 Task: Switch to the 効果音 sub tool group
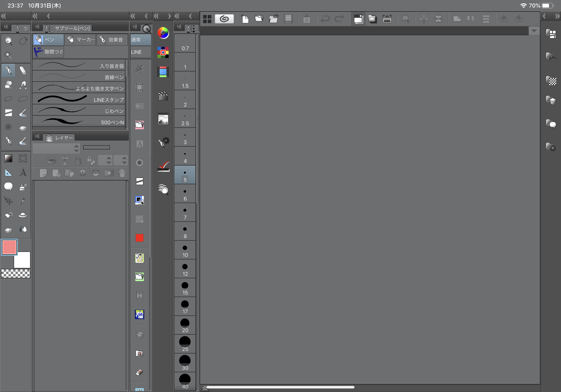[112, 40]
